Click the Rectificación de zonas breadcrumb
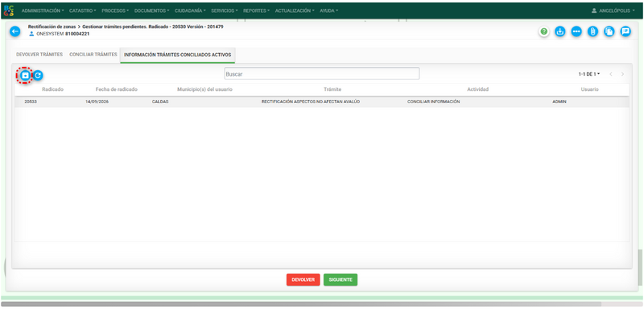644x310 pixels. (52, 27)
